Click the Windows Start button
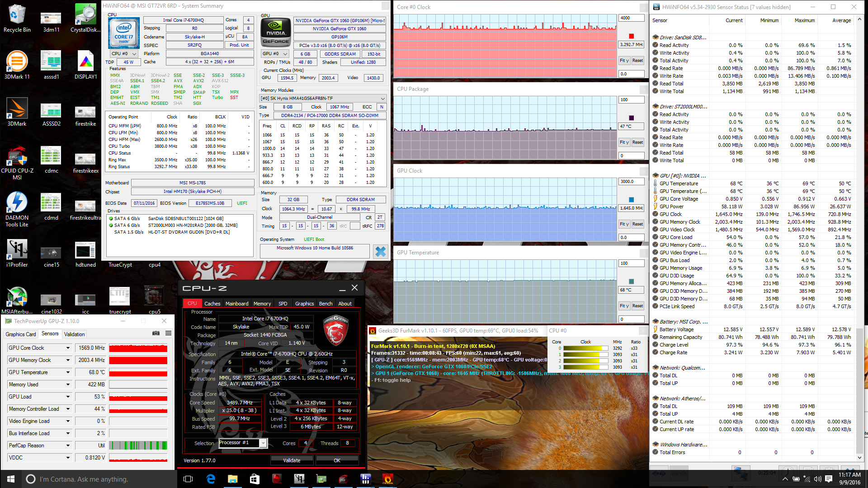 tap(11, 479)
